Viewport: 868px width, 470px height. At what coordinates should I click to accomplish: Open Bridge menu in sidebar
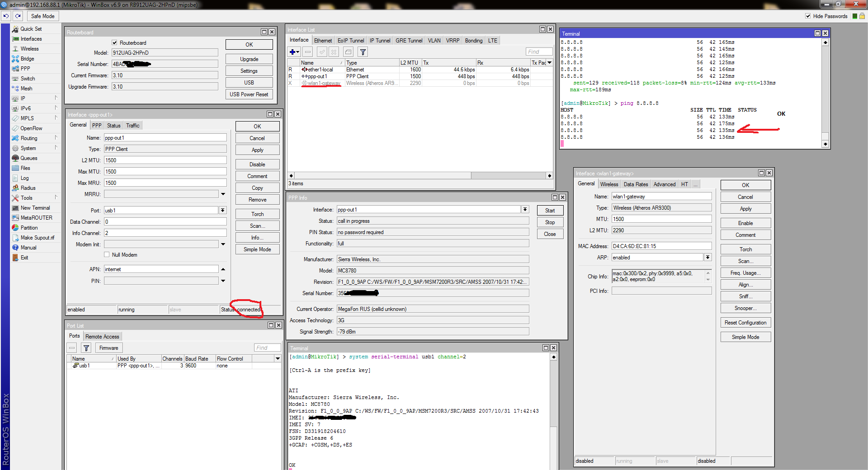click(x=27, y=59)
